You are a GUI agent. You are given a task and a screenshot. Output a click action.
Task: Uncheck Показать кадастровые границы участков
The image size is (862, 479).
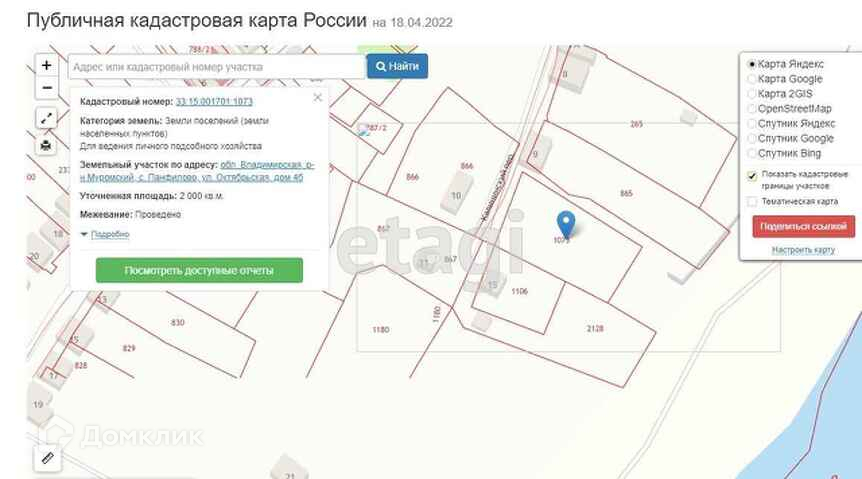coord(752,176)
